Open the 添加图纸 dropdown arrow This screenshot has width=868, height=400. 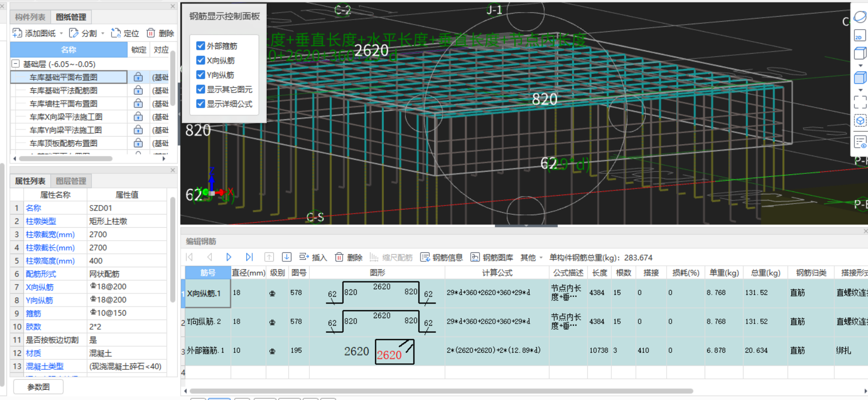coord(61,34)
